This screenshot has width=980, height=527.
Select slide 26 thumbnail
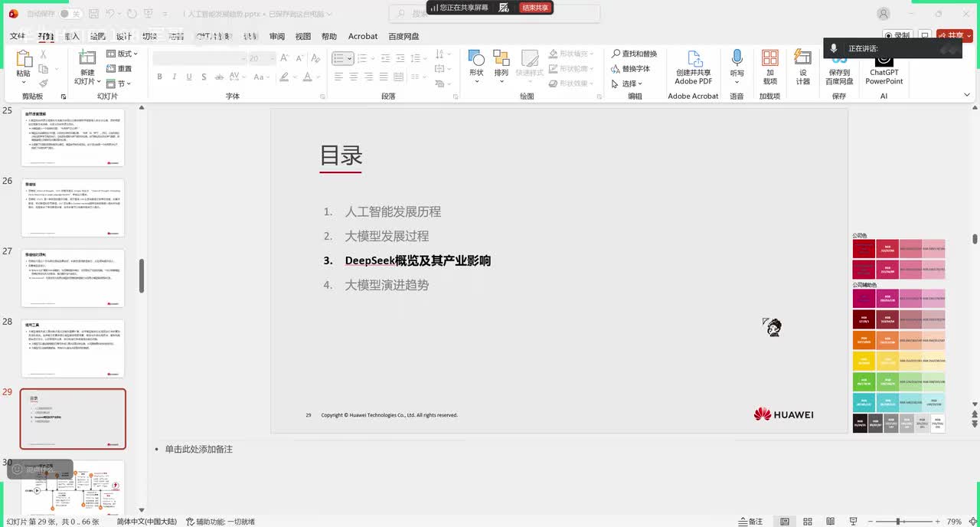(x=73, y=208)
